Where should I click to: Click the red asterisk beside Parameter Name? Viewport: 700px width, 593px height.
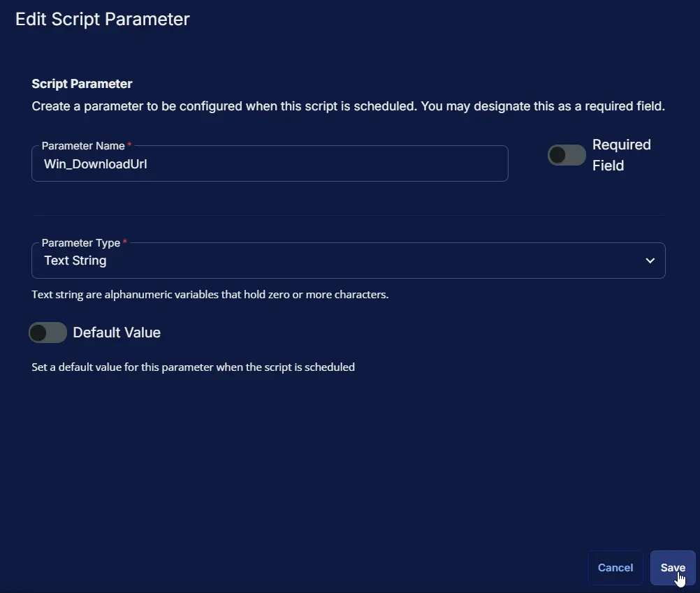tap(129, 145)
